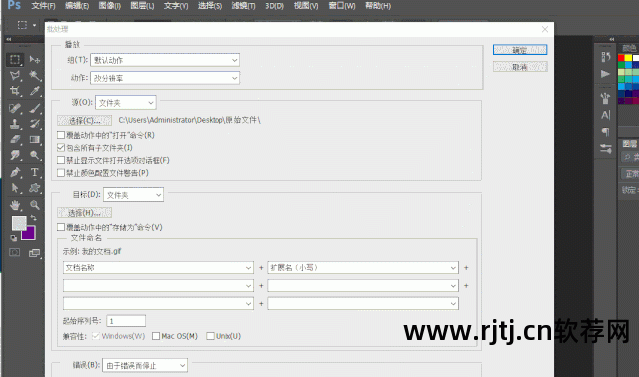This screenshot has height=377, width=639.
Task: Collapse the left toolbox double-arrow
Action: [9, 39]
